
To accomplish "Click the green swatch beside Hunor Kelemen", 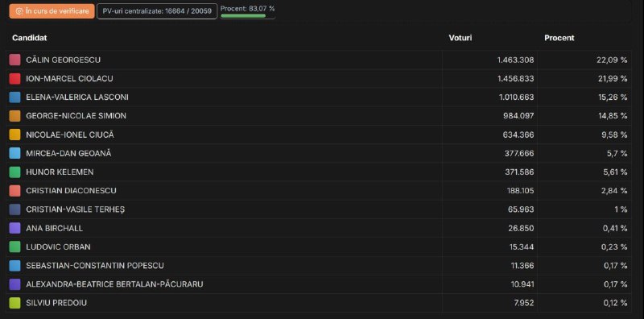I will pos(14,172).
